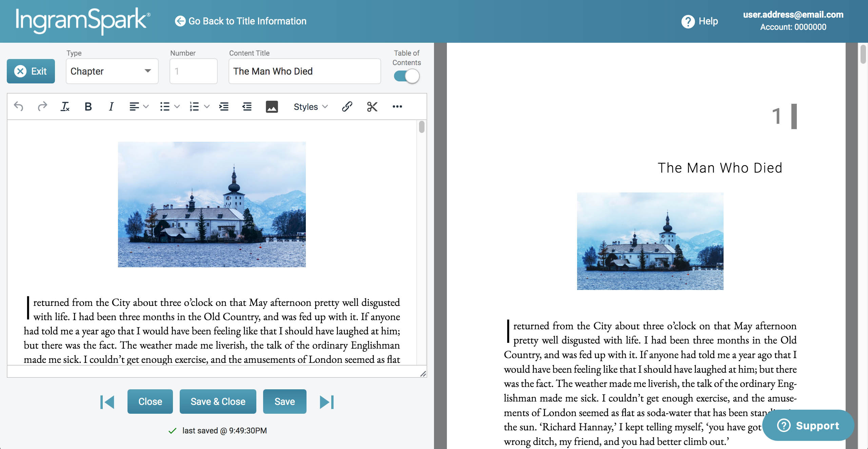Click the scissors split icon
868x449 pixels.
pos(372,106)
